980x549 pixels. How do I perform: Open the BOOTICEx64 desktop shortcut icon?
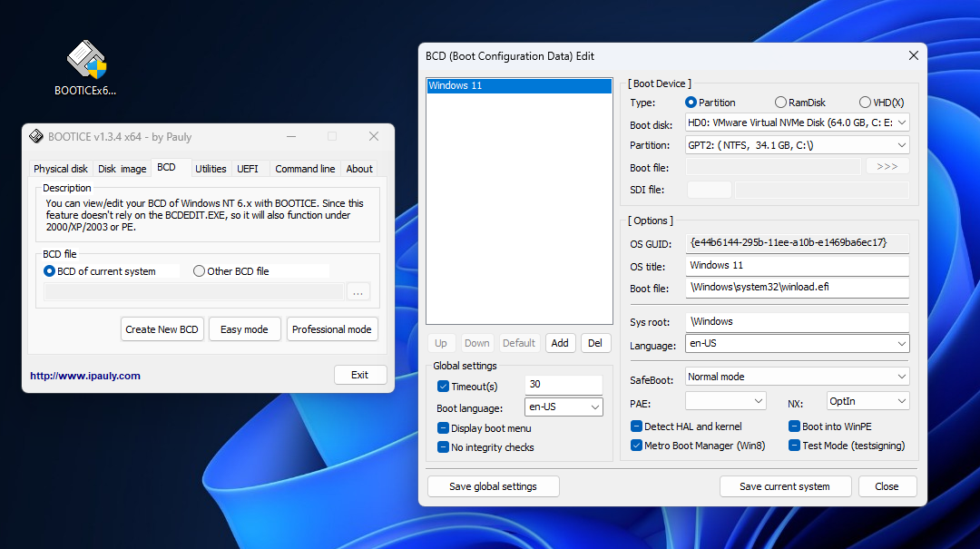(x=86, y=67)
